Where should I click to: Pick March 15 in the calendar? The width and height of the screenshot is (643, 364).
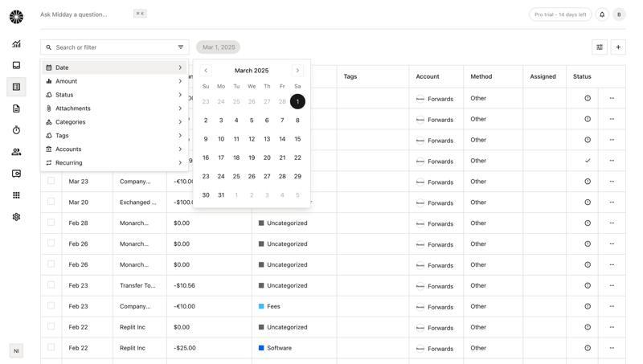(x=297, y=139)
